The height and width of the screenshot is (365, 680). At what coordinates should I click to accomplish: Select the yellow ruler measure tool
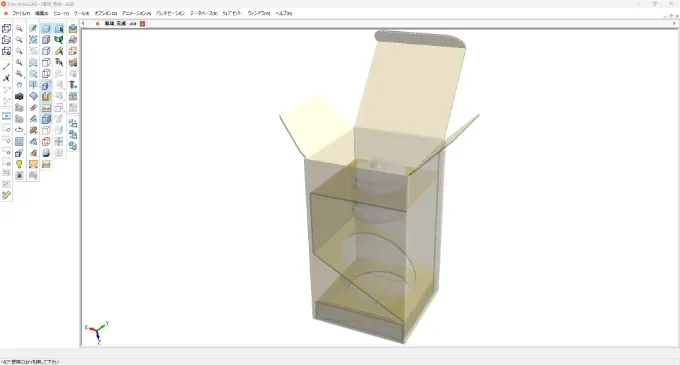pyautogui.click(x=6, y=196)
